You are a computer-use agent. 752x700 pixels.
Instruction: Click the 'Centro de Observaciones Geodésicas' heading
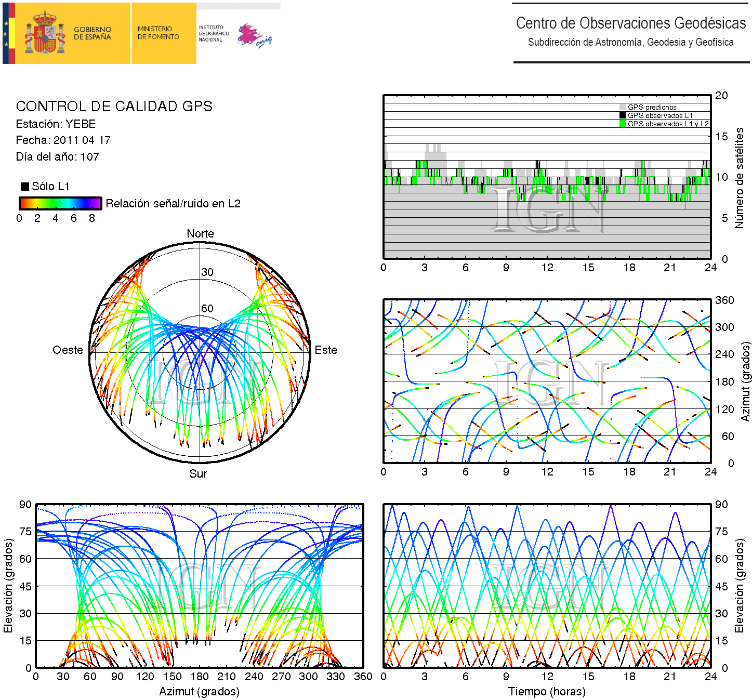point(630,23)
